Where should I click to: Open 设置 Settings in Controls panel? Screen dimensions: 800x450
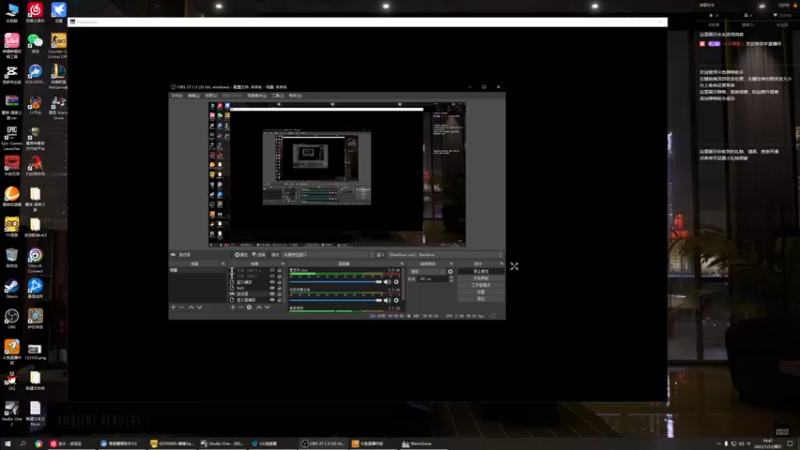pyautogui.click(x=481, y=292)
